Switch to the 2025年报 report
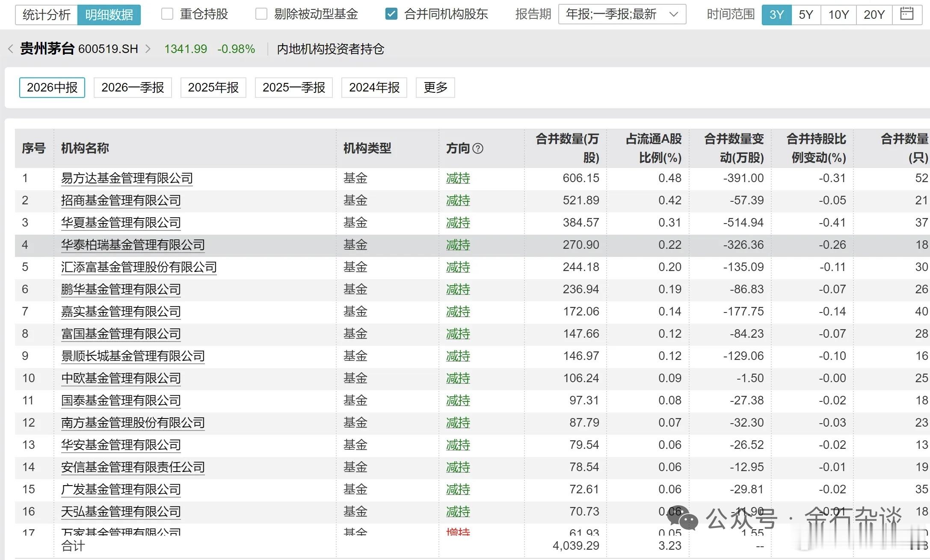 point(213,87)
